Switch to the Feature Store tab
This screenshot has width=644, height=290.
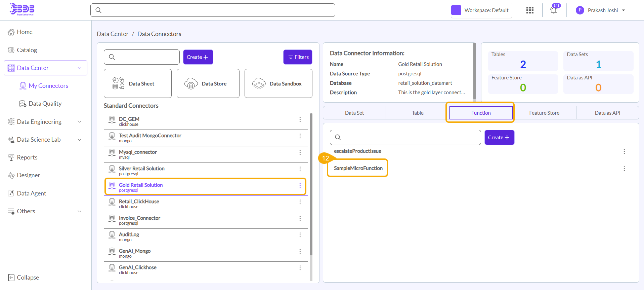pos(544,113)
